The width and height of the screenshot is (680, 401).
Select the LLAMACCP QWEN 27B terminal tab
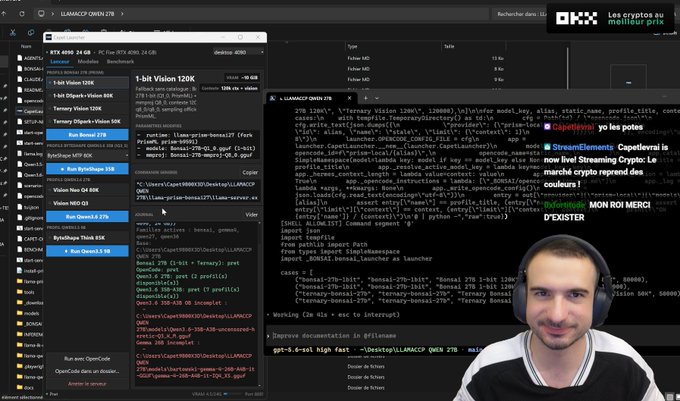311,98
